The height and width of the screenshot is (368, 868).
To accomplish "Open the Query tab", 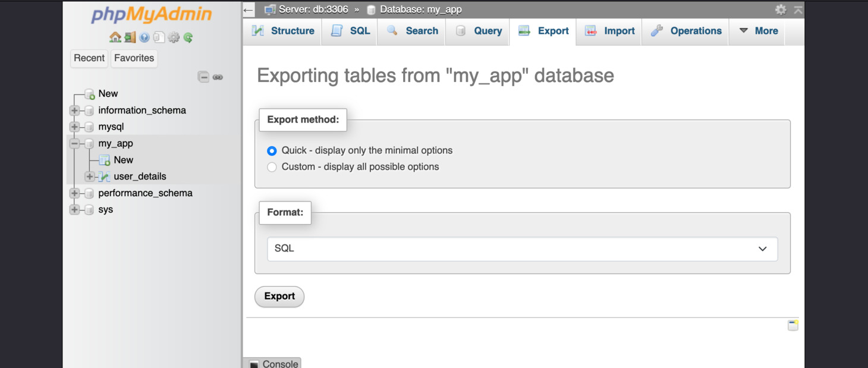I will tap(479, 31).
